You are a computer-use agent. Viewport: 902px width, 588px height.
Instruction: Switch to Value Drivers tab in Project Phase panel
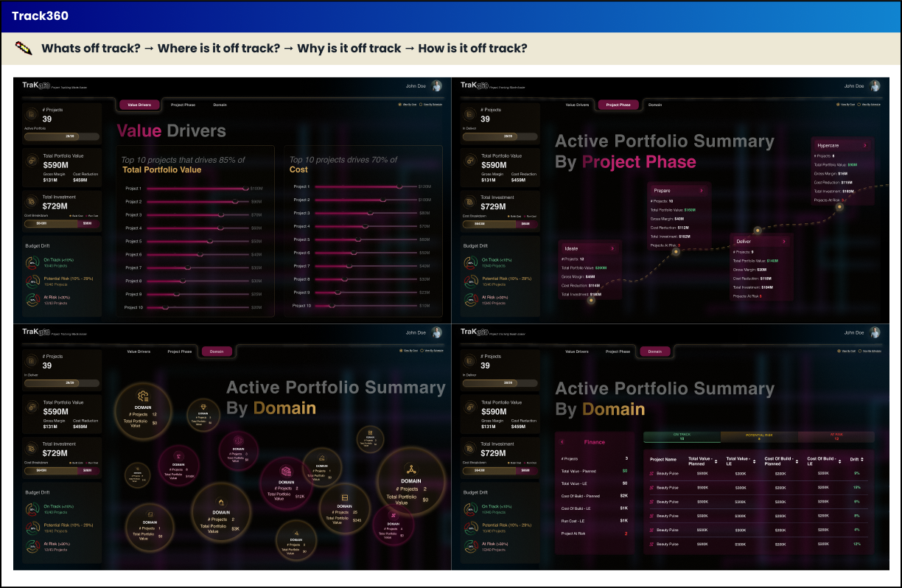tap(577, 105)
